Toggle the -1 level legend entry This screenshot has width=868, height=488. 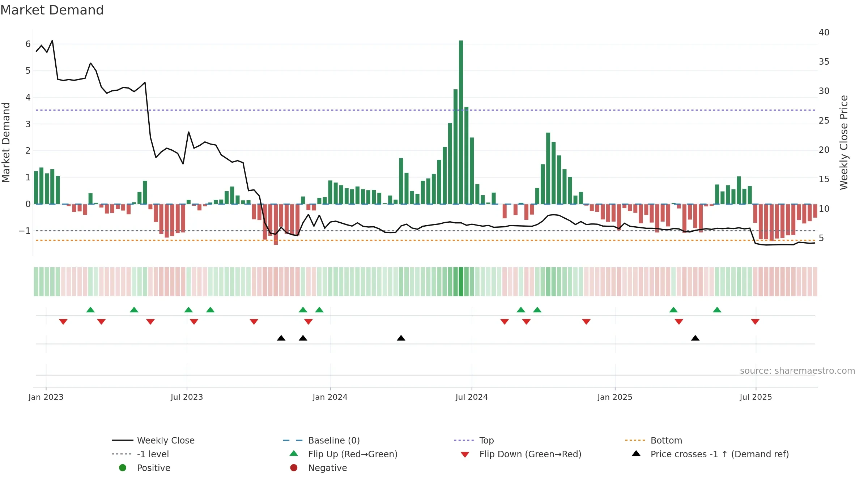pos(140,454)
